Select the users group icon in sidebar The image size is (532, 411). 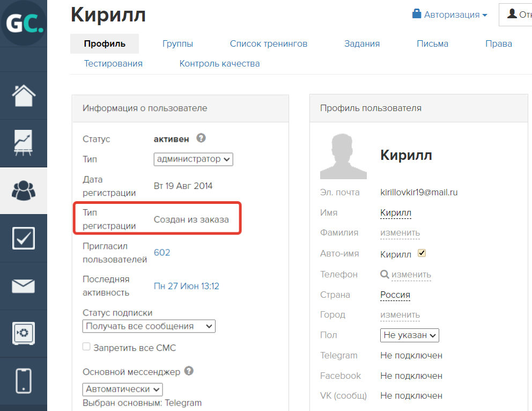[x=24, y=190]
